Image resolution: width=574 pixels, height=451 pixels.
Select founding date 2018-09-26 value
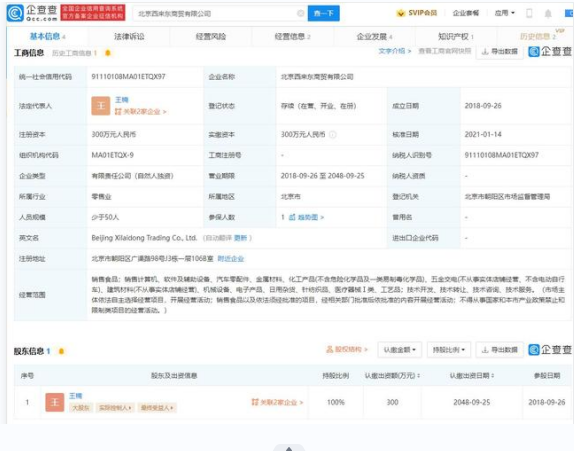click(483, 106)
